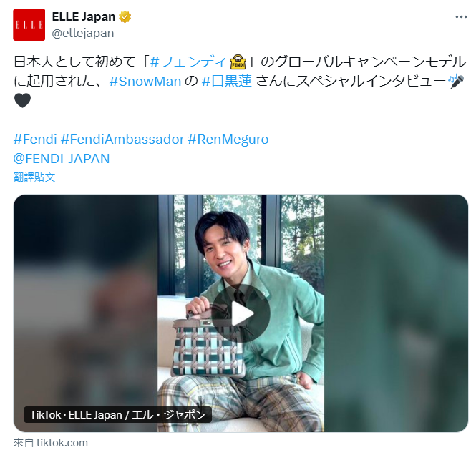Open the #目黒蓮 hashtag
This screenshot has height=455, width=476.
[226, 82]
